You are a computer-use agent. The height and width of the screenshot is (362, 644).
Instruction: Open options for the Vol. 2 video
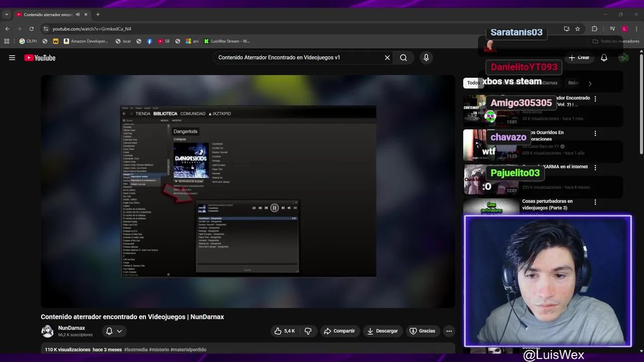point(595,99)
